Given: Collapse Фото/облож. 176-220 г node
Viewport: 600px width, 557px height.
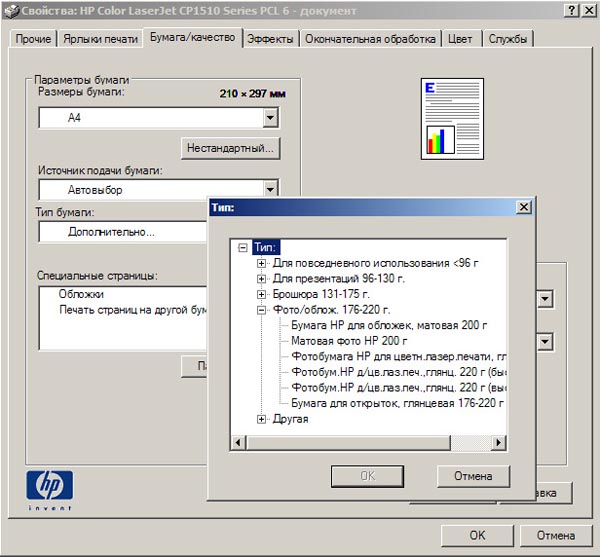Looking at the screenshot, I should (x=261, y=310).
